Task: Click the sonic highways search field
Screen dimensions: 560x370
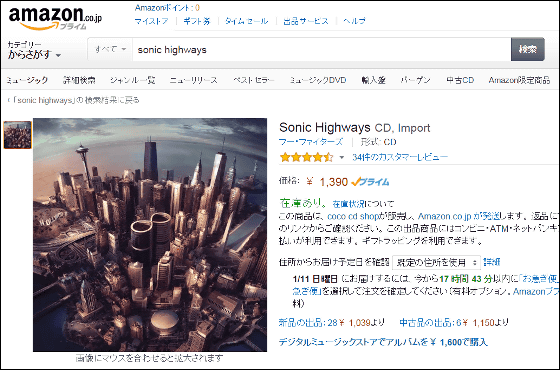Action: coord(321,49)
